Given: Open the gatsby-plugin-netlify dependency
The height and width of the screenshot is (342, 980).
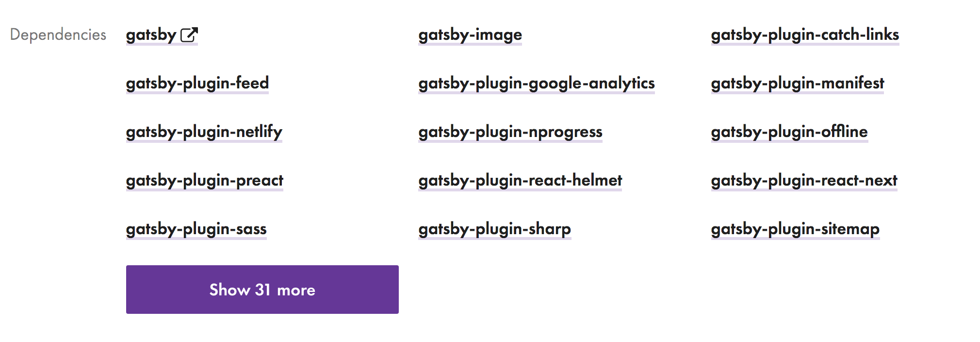Looking at the screenshot, I should click(204, 132).
